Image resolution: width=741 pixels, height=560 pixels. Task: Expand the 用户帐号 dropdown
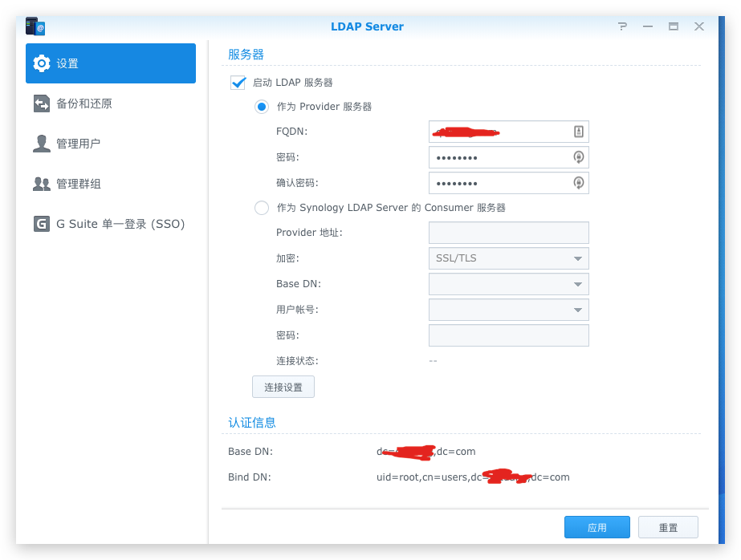[x=509, y=310]
